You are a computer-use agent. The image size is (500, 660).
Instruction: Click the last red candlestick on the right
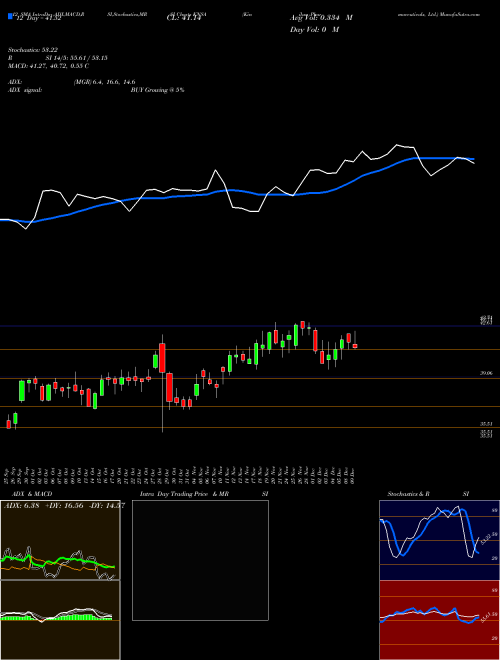pos(355,346)
